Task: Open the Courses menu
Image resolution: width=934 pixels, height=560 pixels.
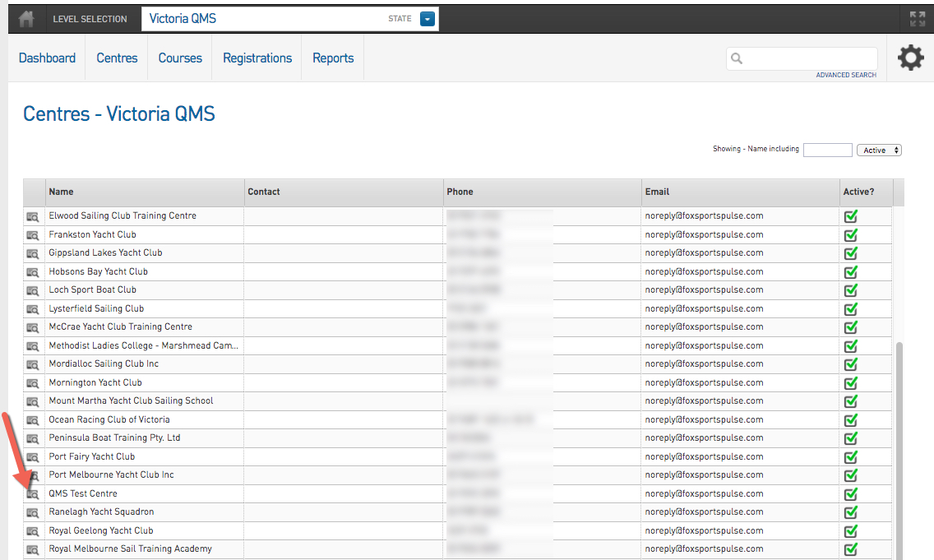Action: point(180,58)
